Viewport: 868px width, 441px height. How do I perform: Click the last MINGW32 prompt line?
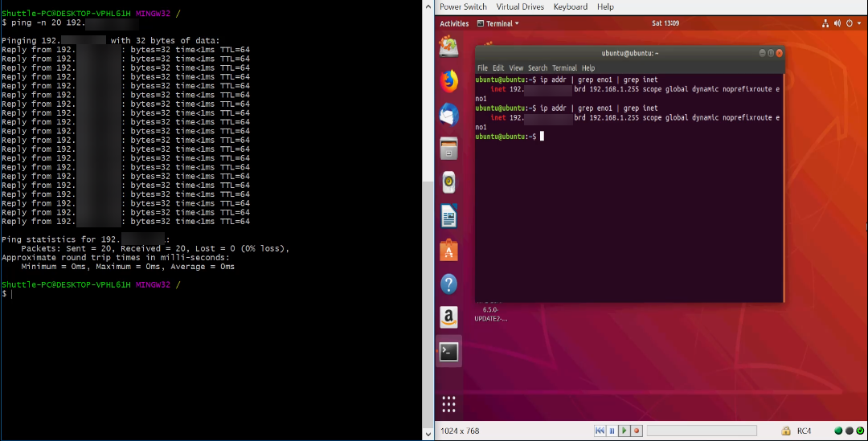coord(92,284)
